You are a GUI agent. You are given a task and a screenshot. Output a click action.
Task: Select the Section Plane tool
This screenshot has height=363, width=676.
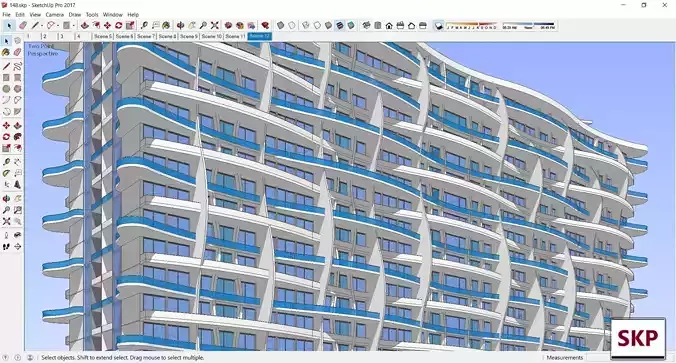(17, 247)
